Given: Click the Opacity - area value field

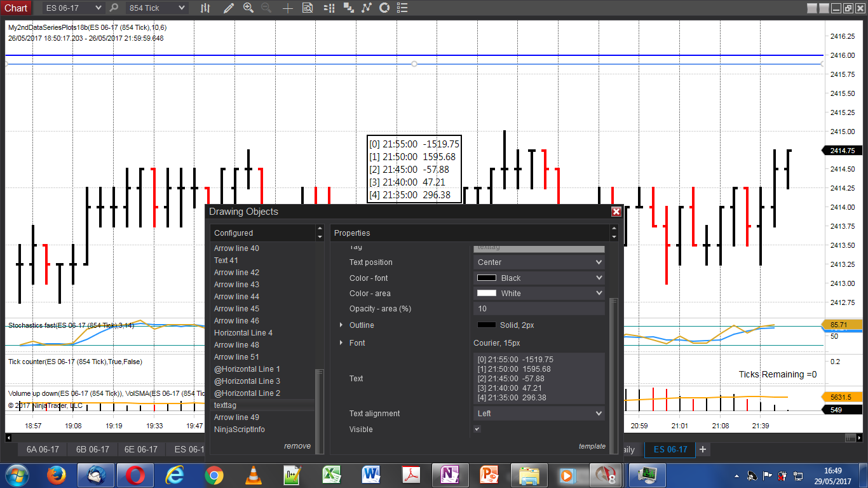Looking at the screenshot, I should 539,309.
